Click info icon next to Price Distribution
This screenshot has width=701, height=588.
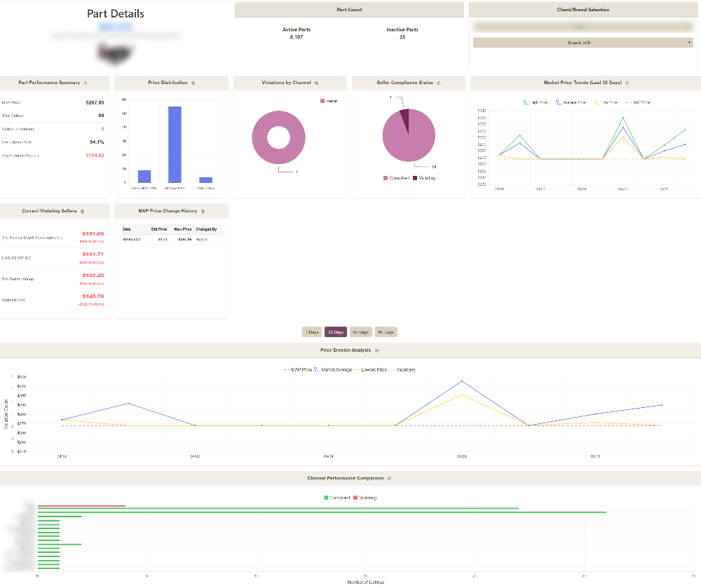[x=193, y=83]
